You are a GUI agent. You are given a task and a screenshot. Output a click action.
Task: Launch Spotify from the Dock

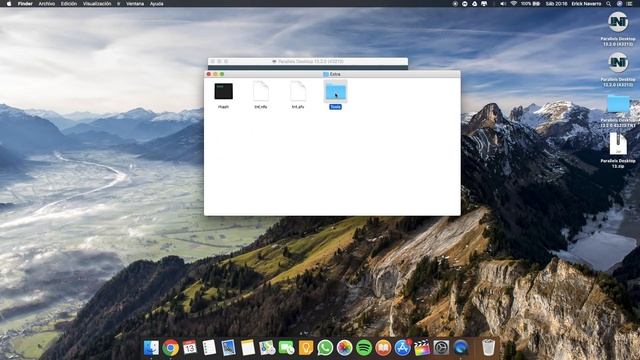pos(364,348)
